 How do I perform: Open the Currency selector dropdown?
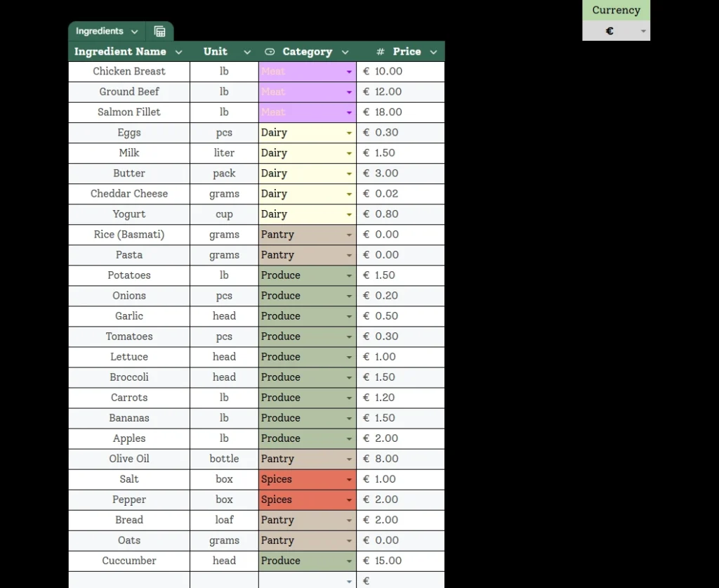tap(643, 32)
